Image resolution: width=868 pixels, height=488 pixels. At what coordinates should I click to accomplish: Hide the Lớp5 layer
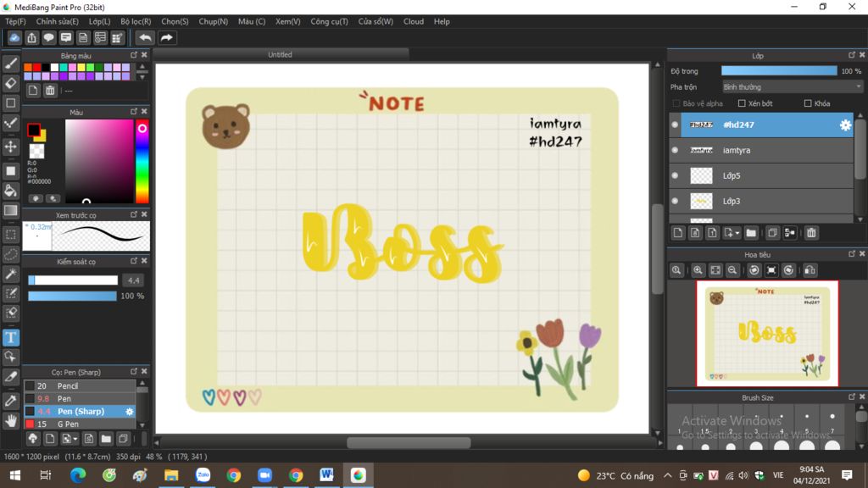675,175
